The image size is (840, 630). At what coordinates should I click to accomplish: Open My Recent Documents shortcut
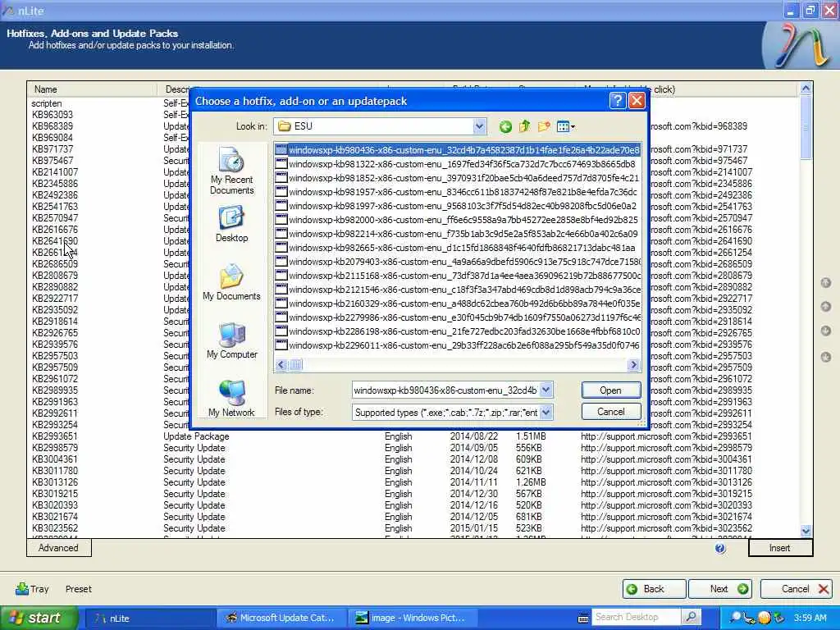(x=231, y=171)
